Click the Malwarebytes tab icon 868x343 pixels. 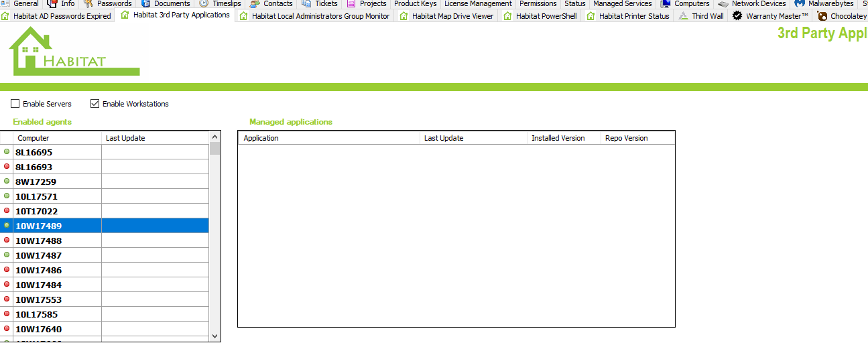(800, 3)
